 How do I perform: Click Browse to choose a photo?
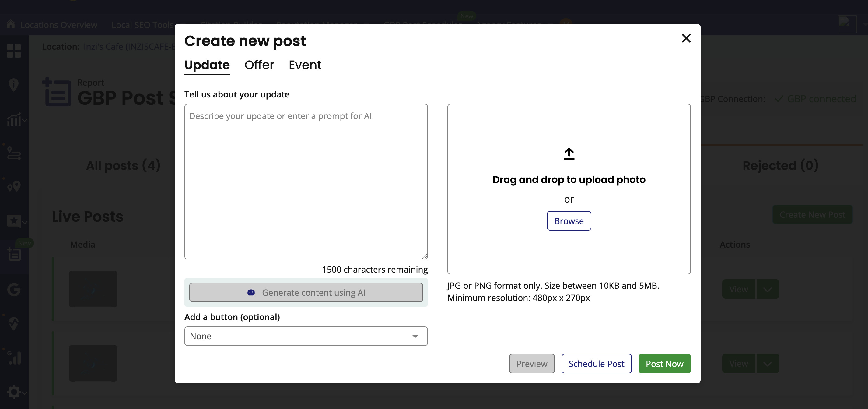coord(569,221)
